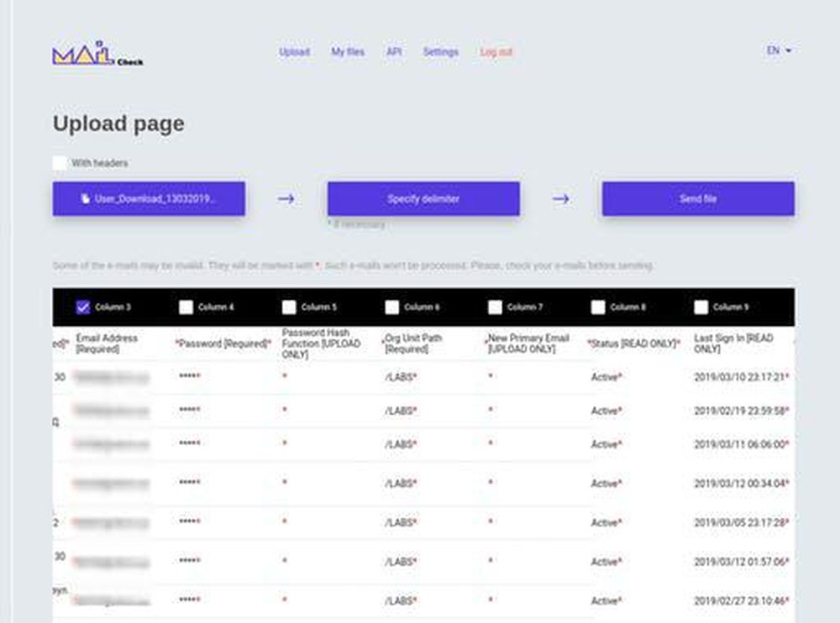Toggle the With headers checkbox
The image size is (840, 623).
coord(60,163)
